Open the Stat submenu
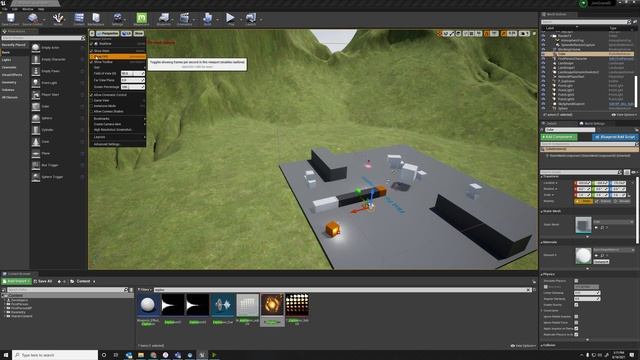Image resolution: width=640 pixels, height=360 pixels. tap(118, 67)
